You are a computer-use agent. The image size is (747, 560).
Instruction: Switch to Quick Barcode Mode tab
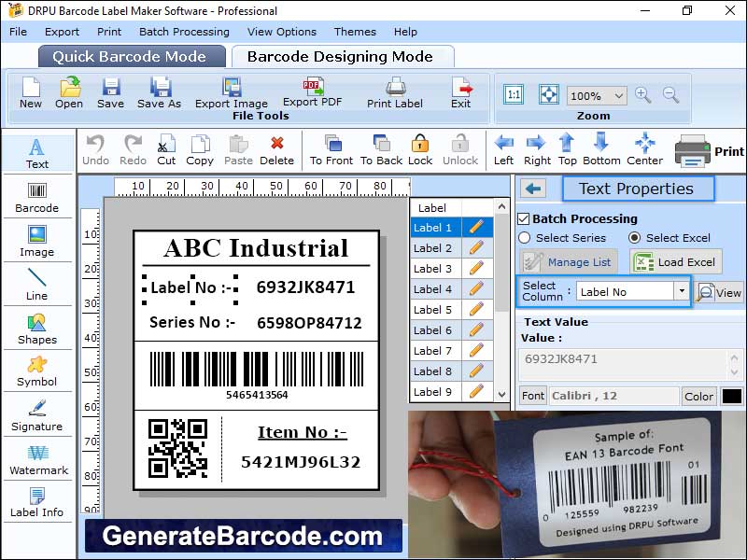132,56
